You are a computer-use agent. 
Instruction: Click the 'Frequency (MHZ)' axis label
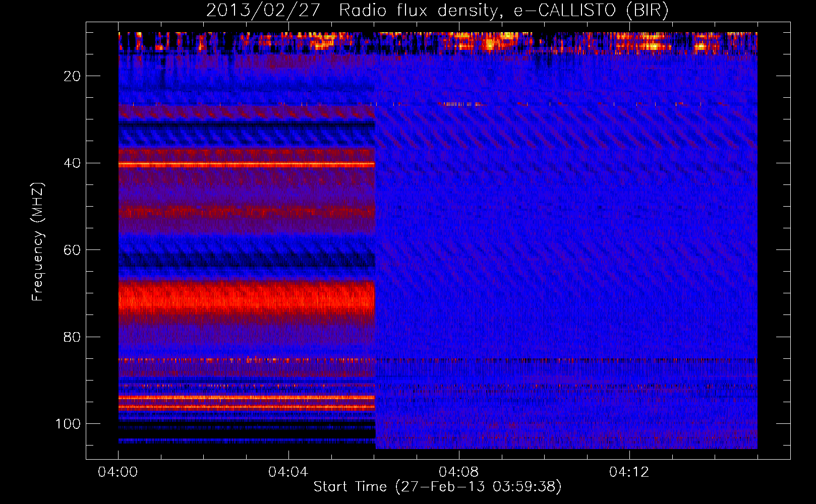tap(38, 241)
